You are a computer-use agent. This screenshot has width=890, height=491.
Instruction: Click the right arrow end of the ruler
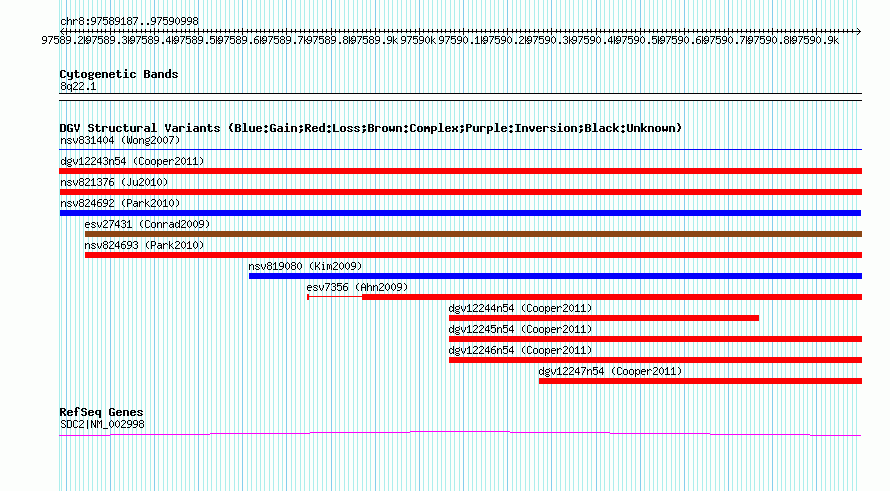[x=858, y=31]
